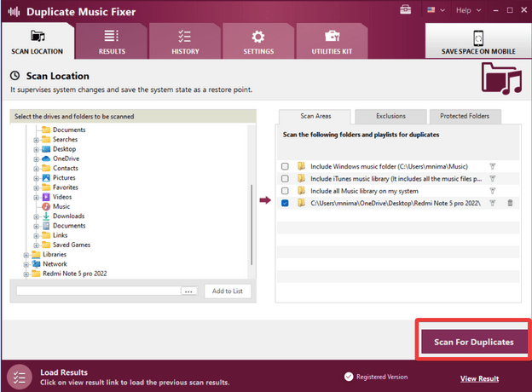Open the Settings tab
Image resolution: width=532 pixels, height=392 pixels.
click(258, 42)
